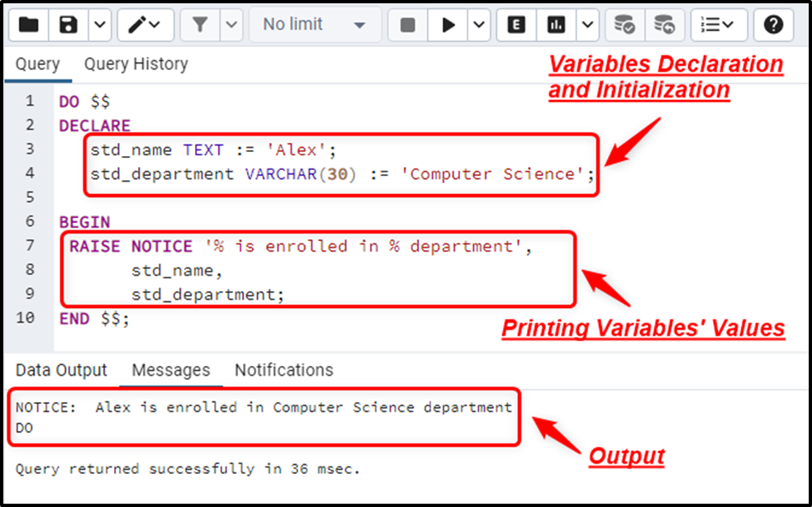Screen dimensions: 812x507
Task: Expand the Save options chevron
Action: pos(98,25)
